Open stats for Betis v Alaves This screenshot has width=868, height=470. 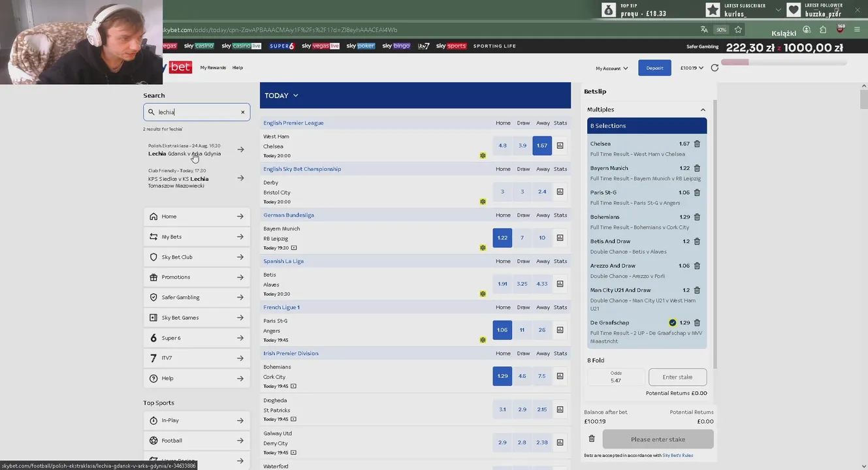pos(560,284)
